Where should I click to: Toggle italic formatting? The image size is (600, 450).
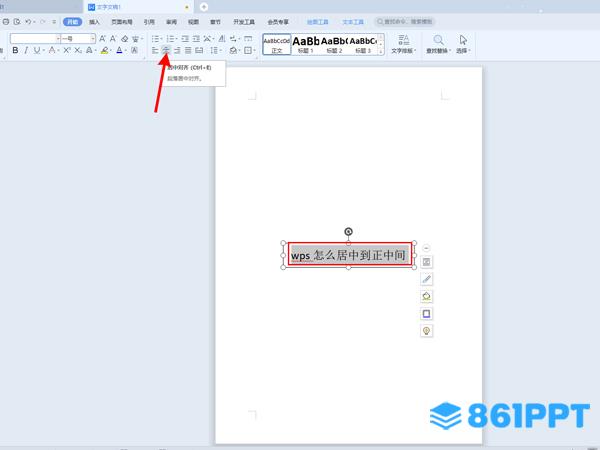26,50
